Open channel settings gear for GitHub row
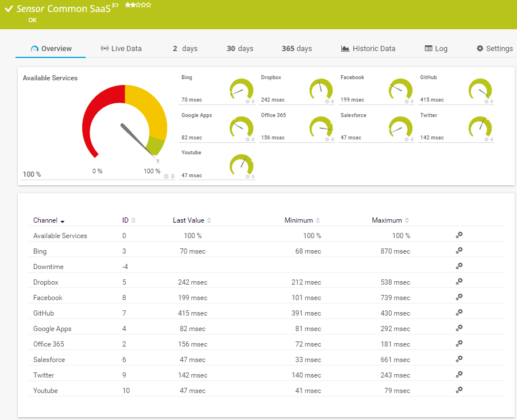This screenshot has height=420, width=517. (x=459, y=313)
